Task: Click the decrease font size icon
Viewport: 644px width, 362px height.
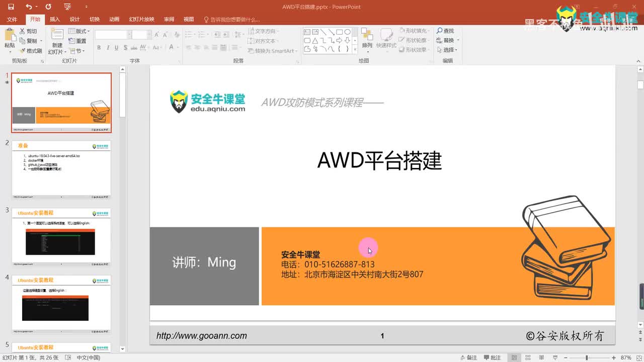Action: click(166, 35)
